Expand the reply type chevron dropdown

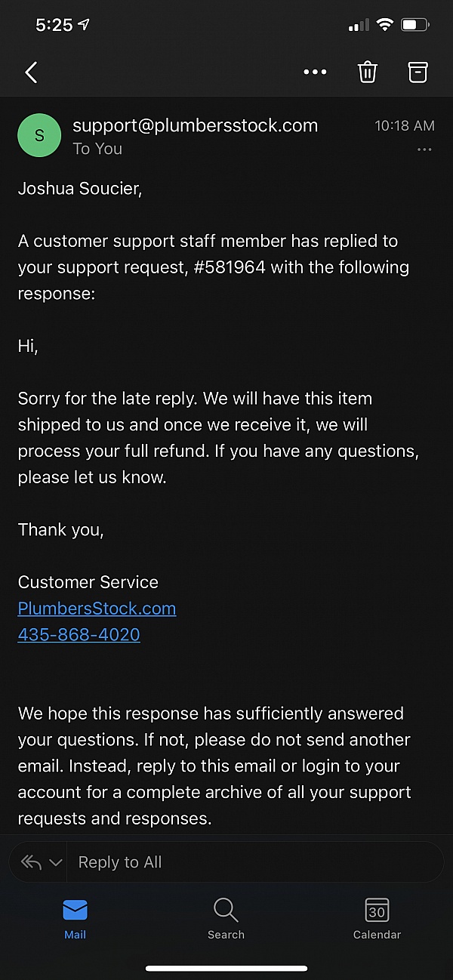click(x=55, y=862)
